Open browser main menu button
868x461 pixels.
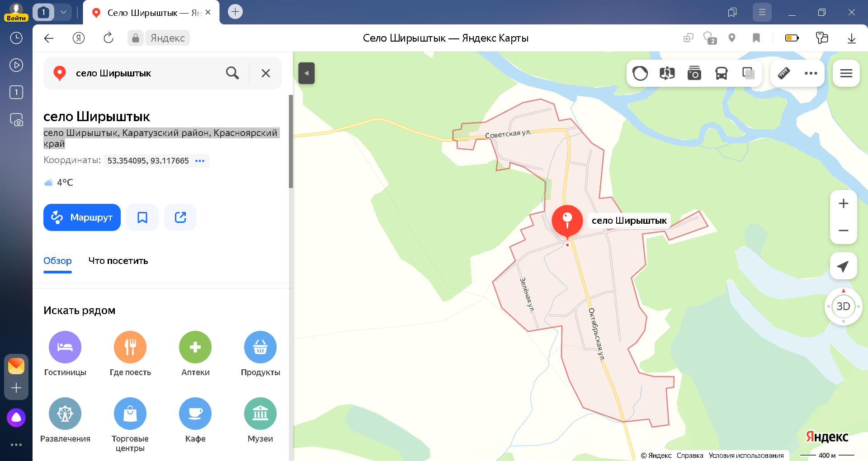tap(762, 12)
